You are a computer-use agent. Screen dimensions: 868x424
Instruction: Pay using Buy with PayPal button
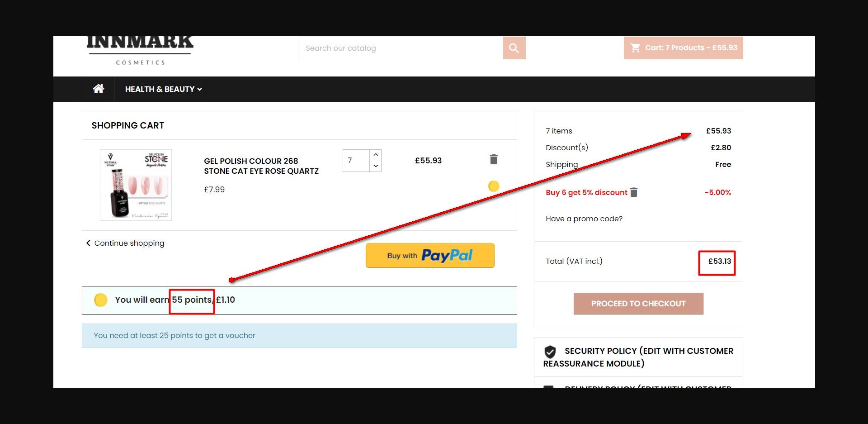coord(430,256)
